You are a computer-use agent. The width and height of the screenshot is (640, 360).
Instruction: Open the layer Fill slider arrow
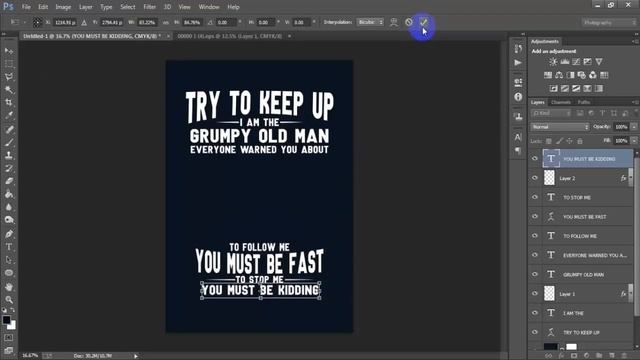[634, 141]
